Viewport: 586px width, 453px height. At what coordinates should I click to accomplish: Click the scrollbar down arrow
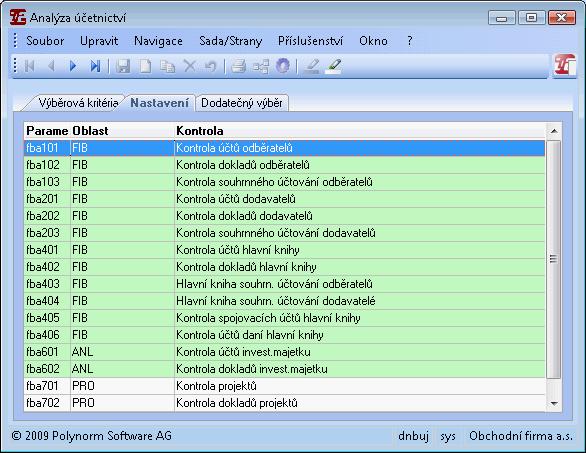click(554, 403)
